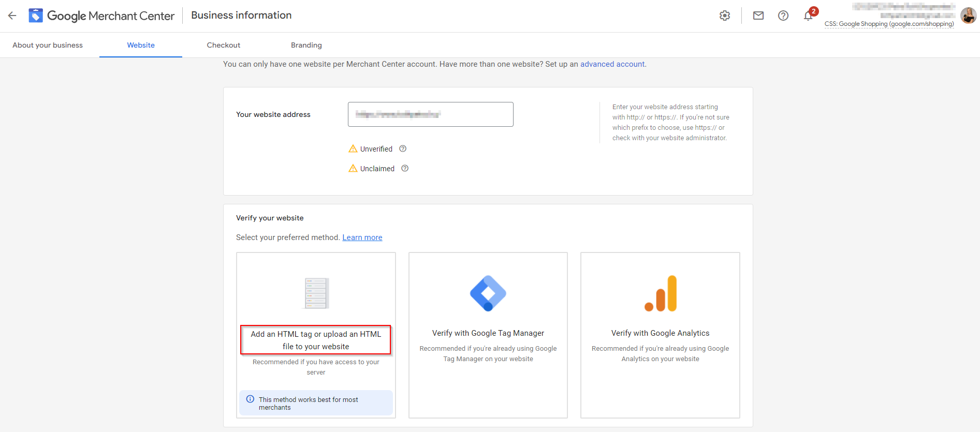Open the help question mark icon
The height and width of the screenshot is (432, 980).
[x=783, y=16]
